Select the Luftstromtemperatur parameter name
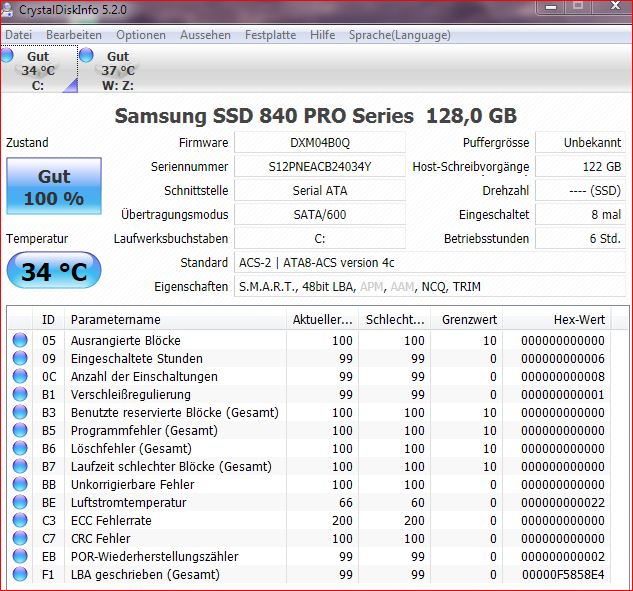Image resolution: width=633 pixels, height=591 pixels. (128, 503)
